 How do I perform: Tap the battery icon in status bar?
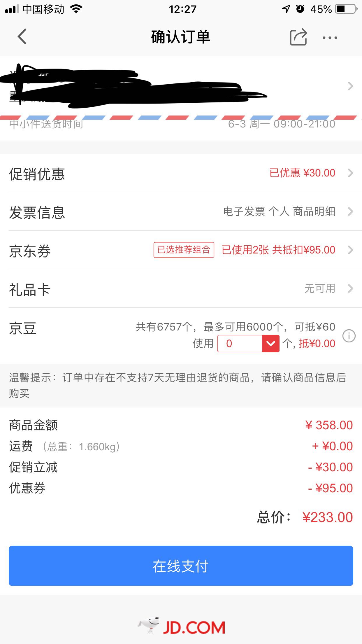[x=346, y=9]
